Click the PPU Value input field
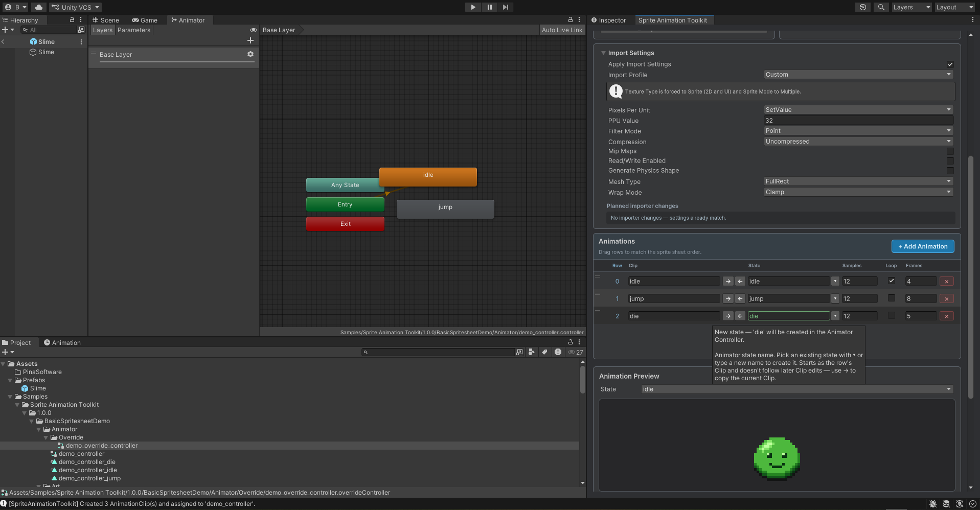 click(x=858, y=121)
